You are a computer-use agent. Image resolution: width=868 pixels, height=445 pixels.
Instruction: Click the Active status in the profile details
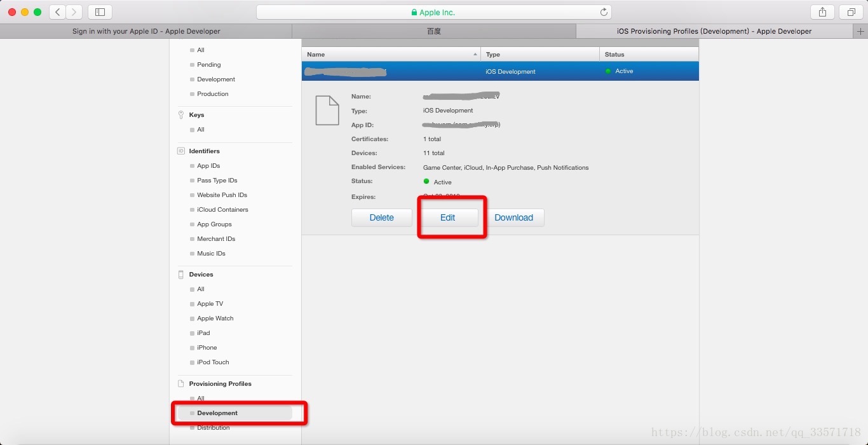(438, 182)
